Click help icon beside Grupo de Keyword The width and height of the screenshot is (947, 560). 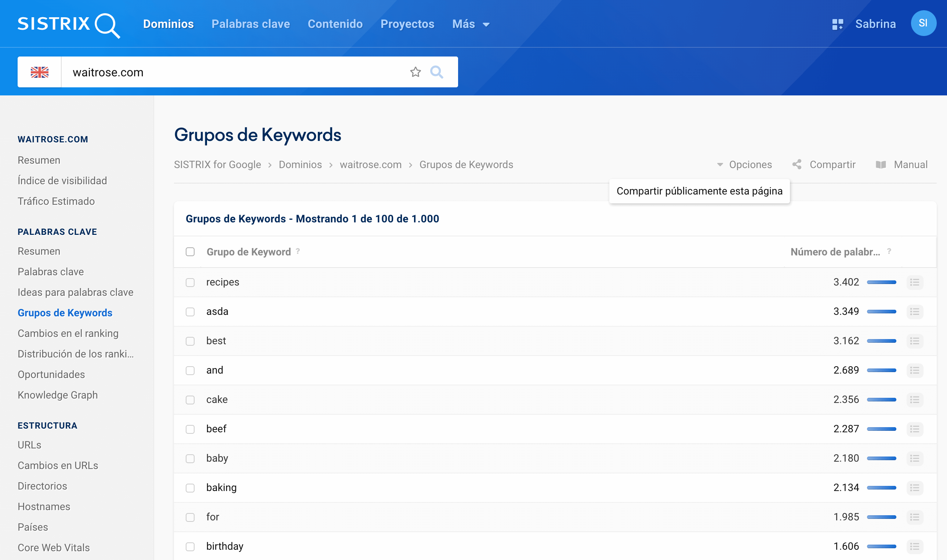pyautogui.click(x=298, y=251)
